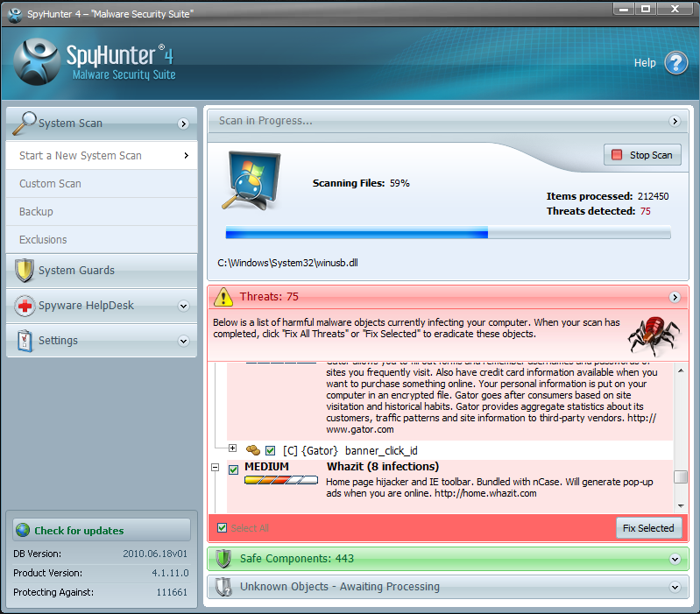Click the Help question mark icon
Viewport: 700px width, 614px height.
pos(675,63)
